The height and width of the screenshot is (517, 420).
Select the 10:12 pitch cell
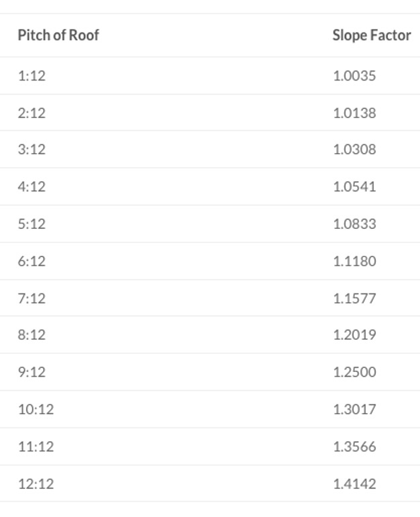tap(36, 409)
